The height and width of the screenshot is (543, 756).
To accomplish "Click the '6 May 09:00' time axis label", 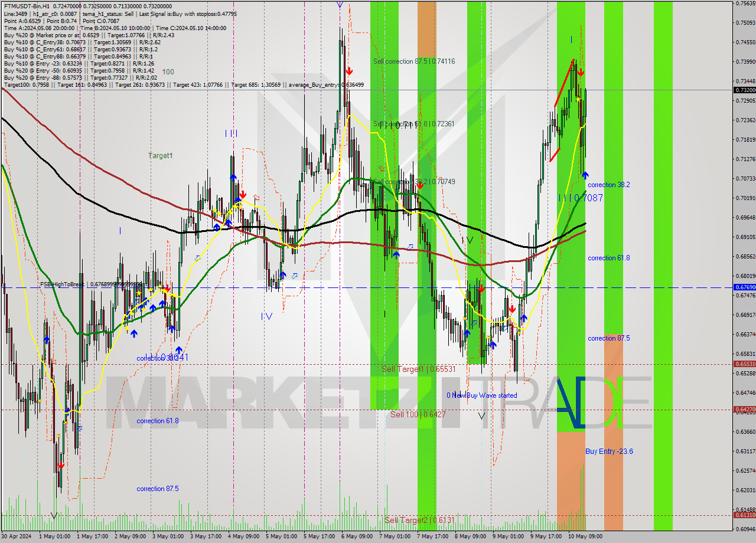I will click(357, 537).
